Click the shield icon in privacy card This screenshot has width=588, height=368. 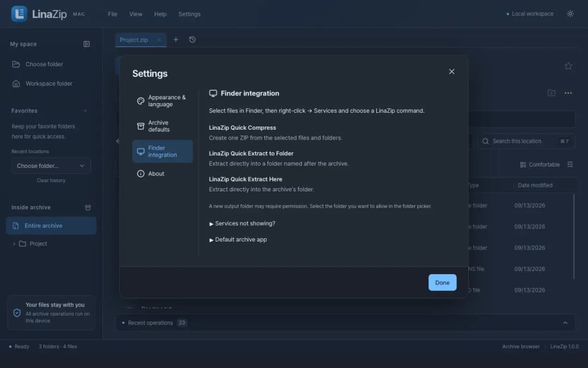coord(17,312)
